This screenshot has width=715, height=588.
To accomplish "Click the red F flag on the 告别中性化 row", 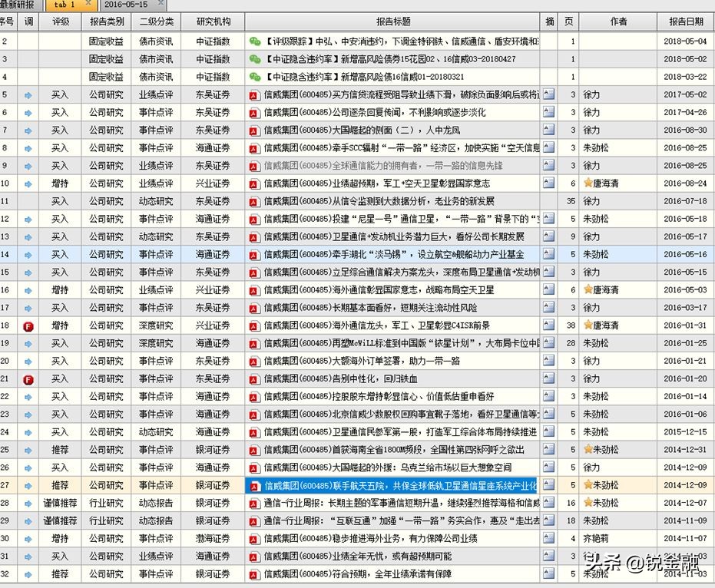I will tap(28, 378).
